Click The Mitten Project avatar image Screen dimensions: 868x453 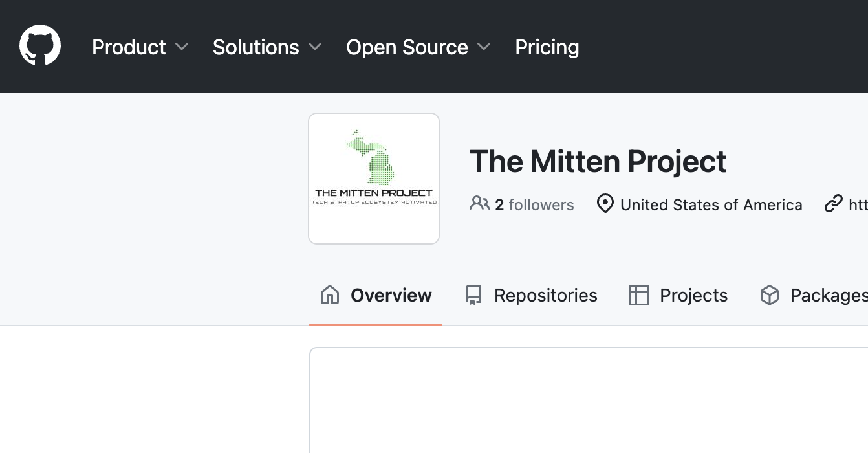[x=374, y=179]
